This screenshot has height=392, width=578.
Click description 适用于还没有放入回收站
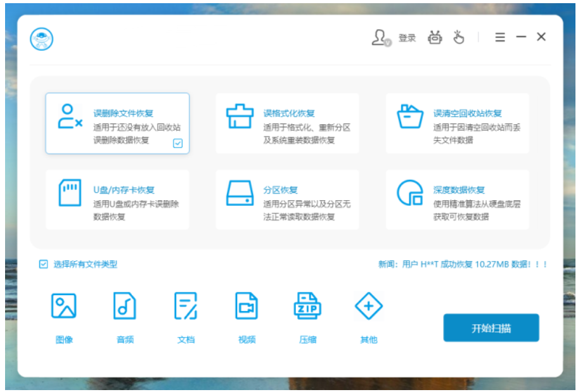point(137,127)
